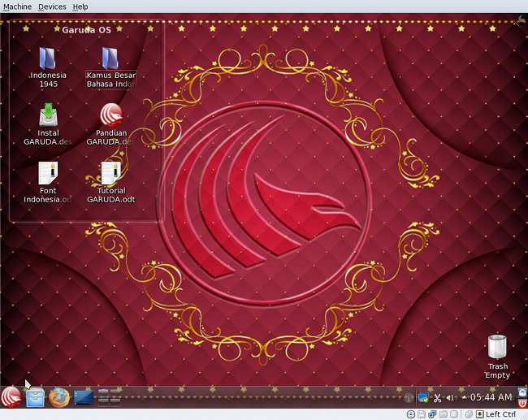528x420 pixels.
Task: Launch the file manager from the panel
Action: pyautogui.click(x=36, y=397)
